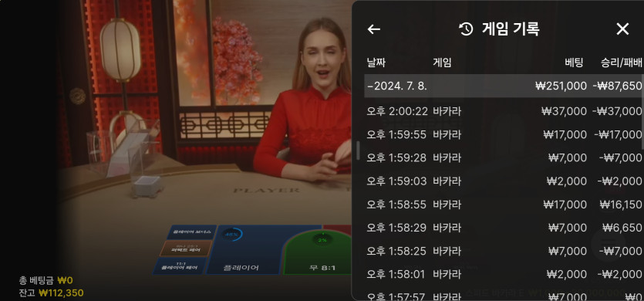Image resolution: width=644 pixels, height=301 pixels.
Task: Click the -₩87,650 daily result total
Action: tap(617, 86)
